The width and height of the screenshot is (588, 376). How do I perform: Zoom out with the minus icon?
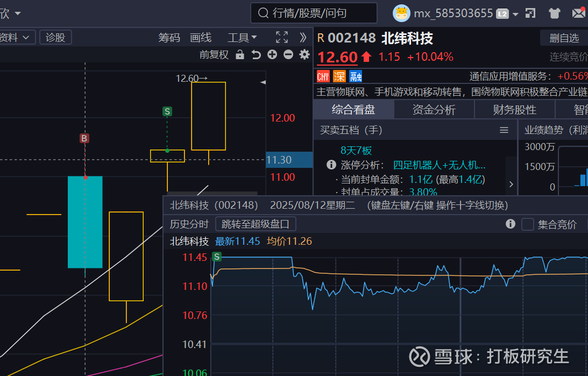288,55
